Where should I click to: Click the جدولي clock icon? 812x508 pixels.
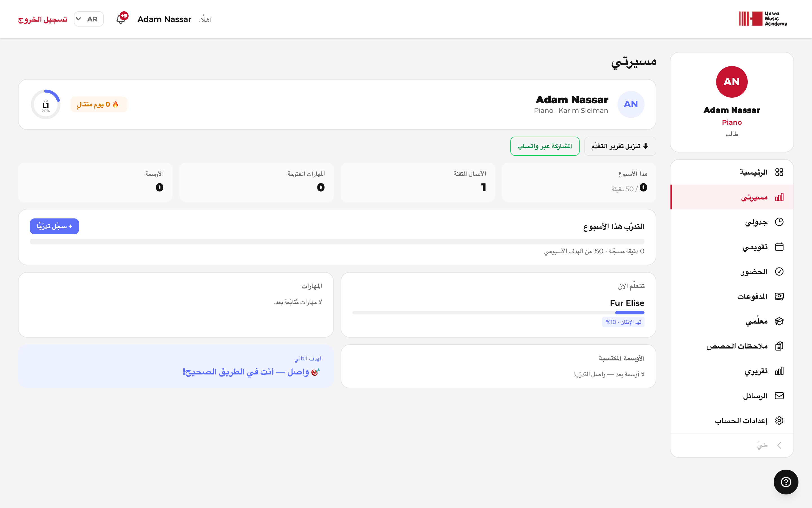(779, 222)
